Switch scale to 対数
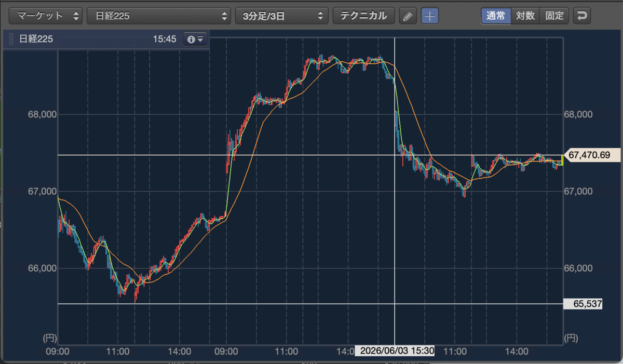The image size is (623, 364). pyautogui.click(x=525, y=16)
